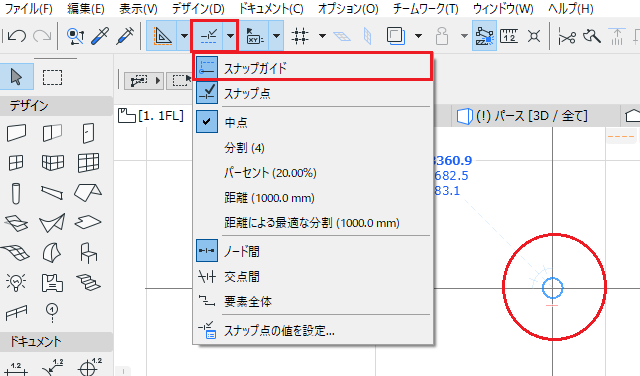Viewport: 640px width, 376px height.
Task: Select the Arrow selection tool
Action: 16,77
